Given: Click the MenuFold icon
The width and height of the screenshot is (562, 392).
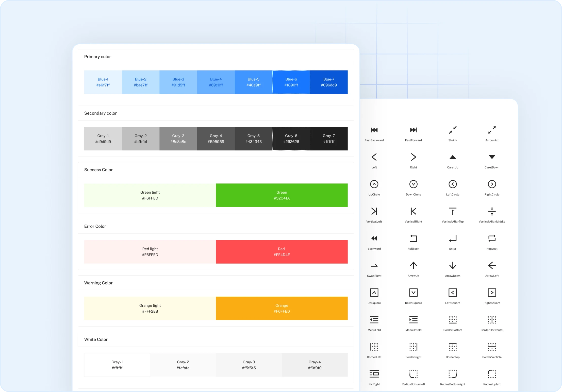Looking at the screenshot, I should pos(374,320).
